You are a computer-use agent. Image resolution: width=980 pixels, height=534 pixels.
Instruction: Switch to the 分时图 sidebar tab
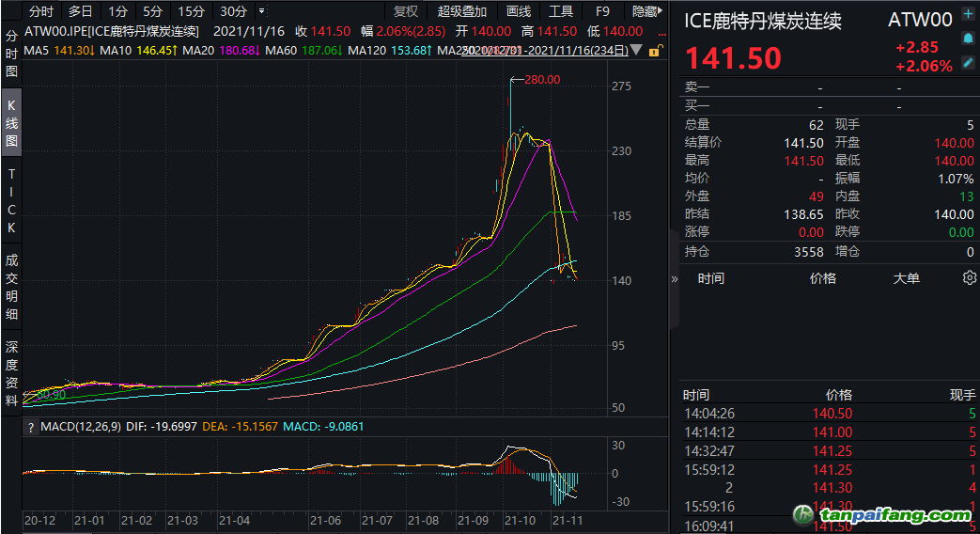(x=11, y=54)
